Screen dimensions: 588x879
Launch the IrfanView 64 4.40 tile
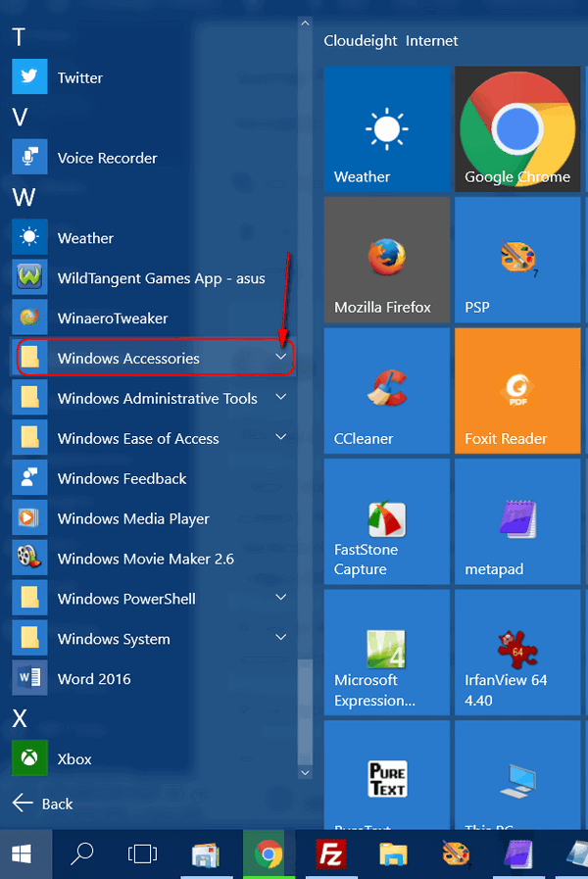coord(517,653)
